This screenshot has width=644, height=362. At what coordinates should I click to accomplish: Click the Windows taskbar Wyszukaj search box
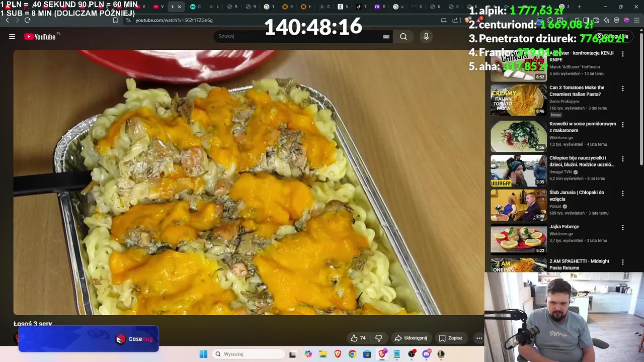click(x=248, y=354)
